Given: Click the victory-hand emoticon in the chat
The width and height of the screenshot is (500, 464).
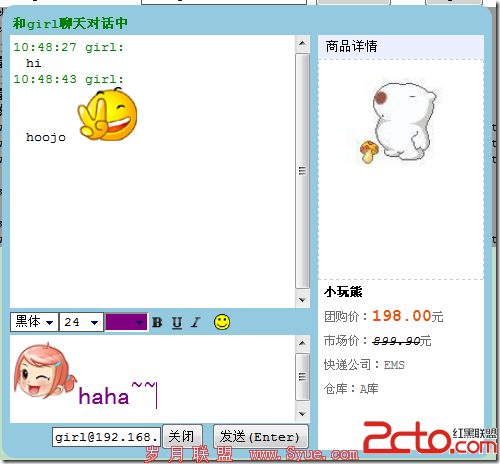Looking at the screenshot, I should 107,114.
